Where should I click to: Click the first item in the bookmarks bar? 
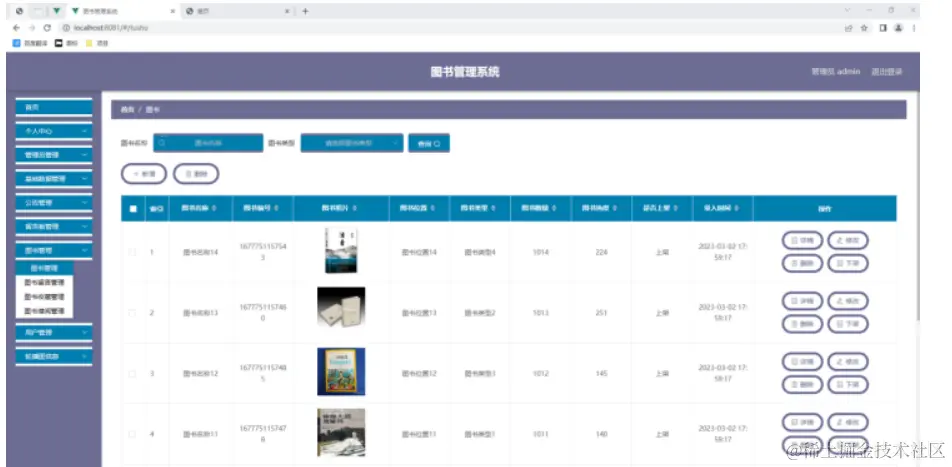[x=31, y=44]
